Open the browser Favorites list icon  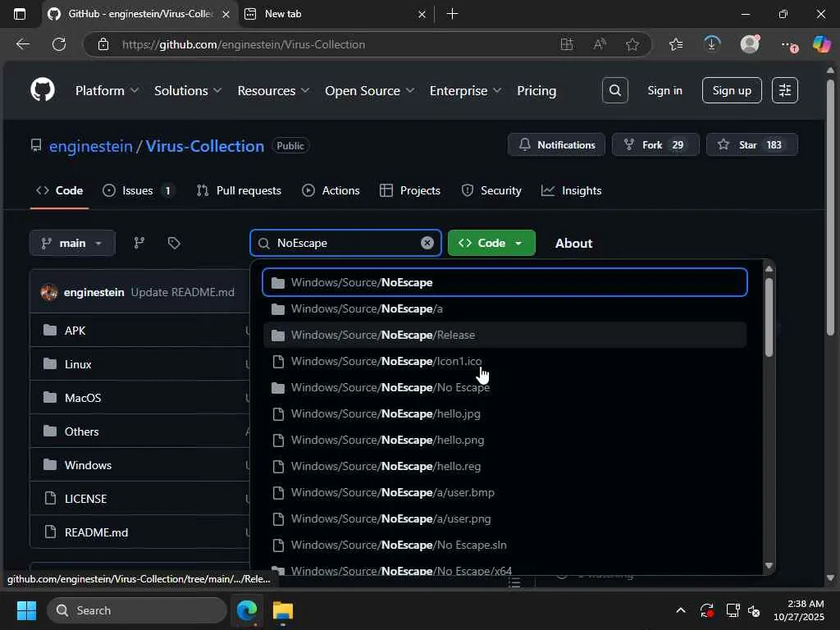tap(676, 44)
